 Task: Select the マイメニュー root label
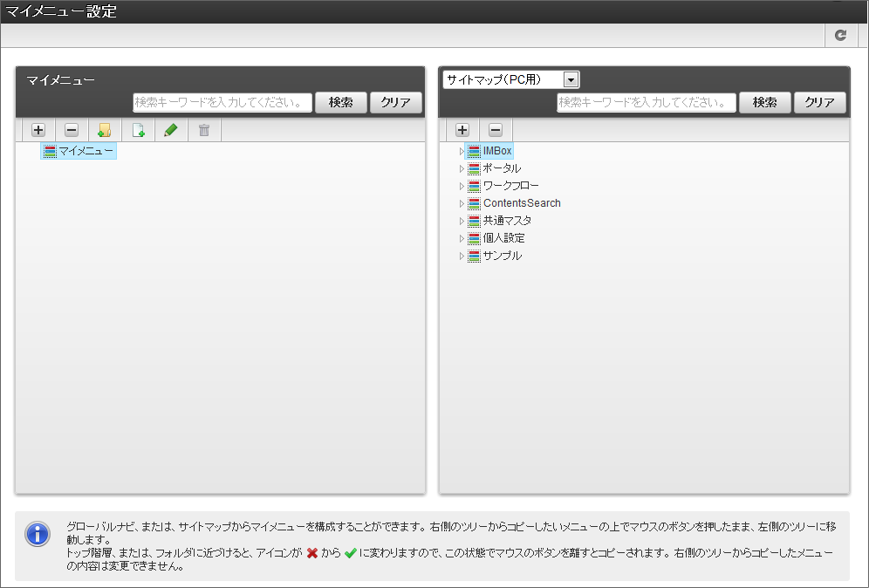click(86, 151)
